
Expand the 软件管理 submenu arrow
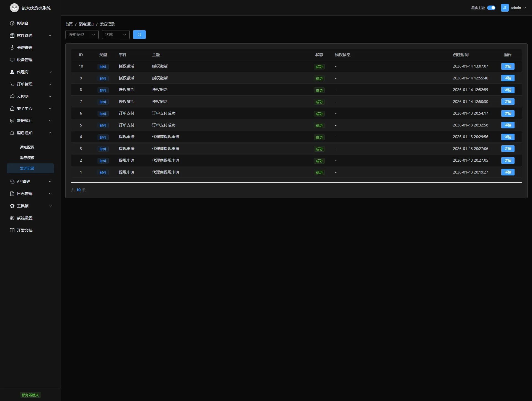pyautogui.click(x=50, y=35)
